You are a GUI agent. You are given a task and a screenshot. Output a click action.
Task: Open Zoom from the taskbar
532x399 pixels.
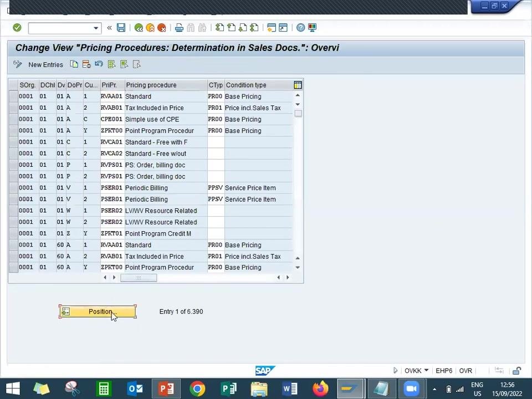pyautogui.click(x=412, y=388)
